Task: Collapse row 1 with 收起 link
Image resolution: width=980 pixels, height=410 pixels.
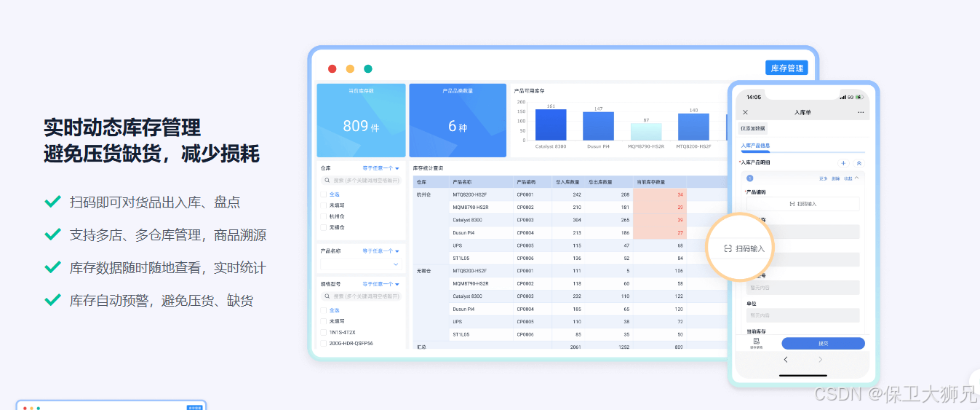Action: (850, 178)
